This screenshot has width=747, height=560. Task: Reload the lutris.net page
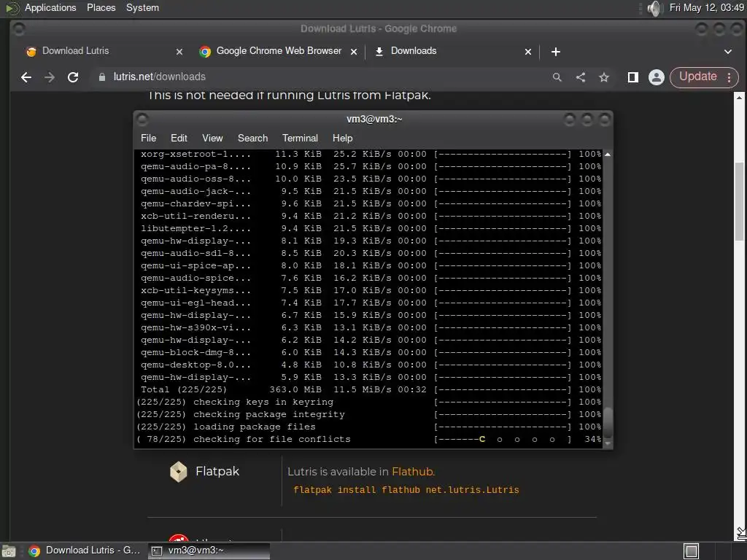point(73,77)
